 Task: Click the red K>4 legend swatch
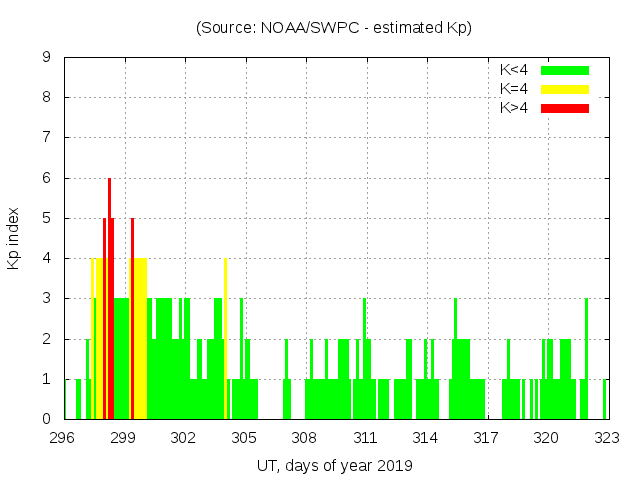click(x=565, y=108)
